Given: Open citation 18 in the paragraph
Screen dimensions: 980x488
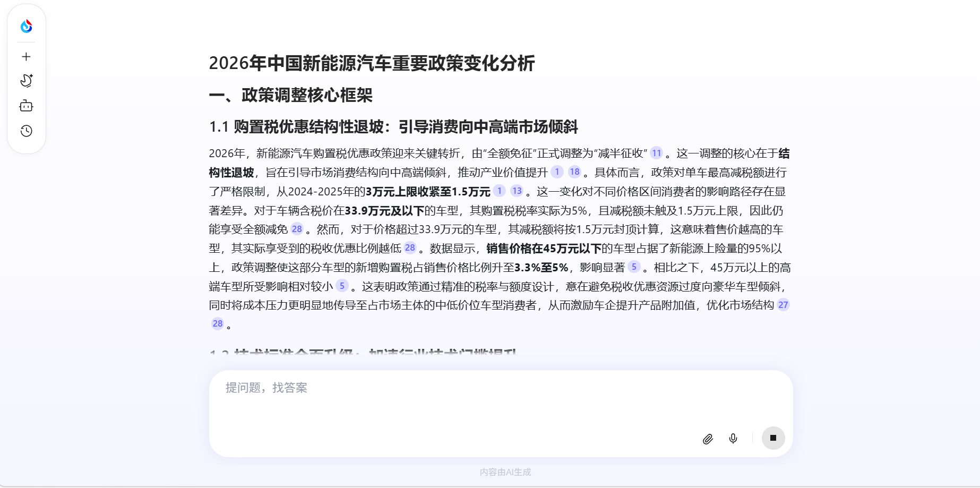Looking at the screenshot, I should [x=574, y=172].
